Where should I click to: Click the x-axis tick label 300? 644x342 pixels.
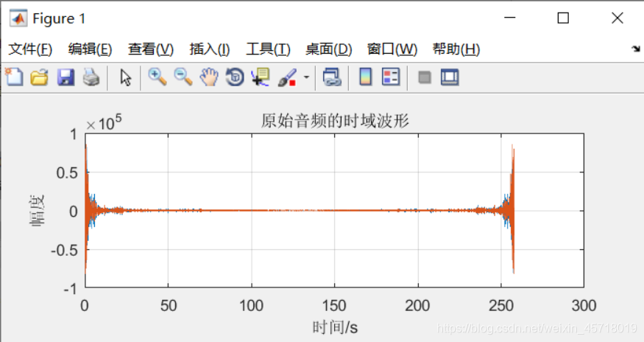[x=584, y=306]
